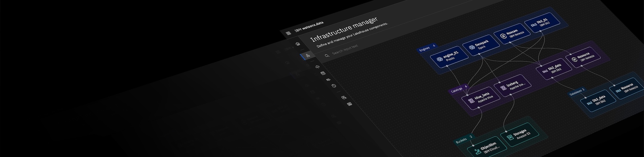Click the Infrastructure manager page heading
644x157 pixels.
click(x=344, y=30)
